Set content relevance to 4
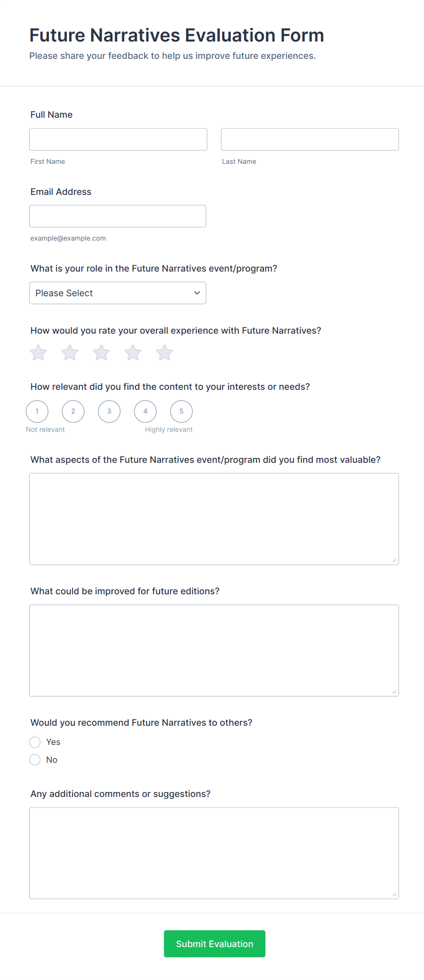The width and height of the screenshot is (424, 980). pyautogui.click(x=145, y=411)
